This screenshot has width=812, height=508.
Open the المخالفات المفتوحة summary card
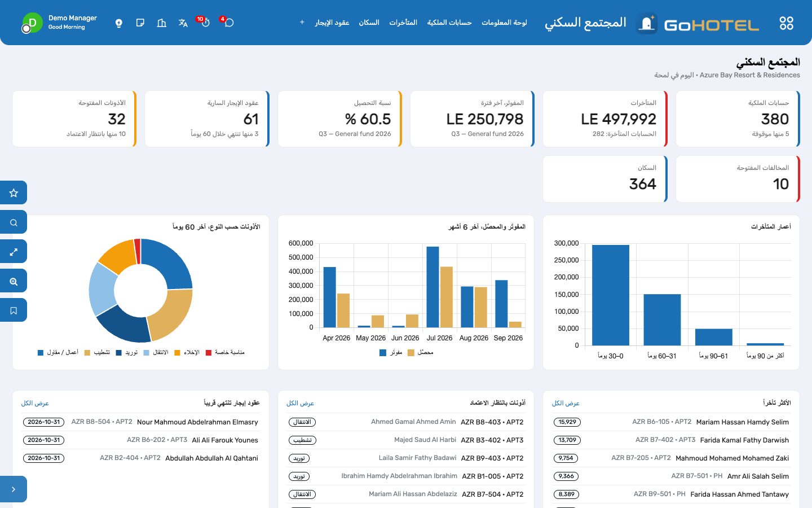click(x=738, y=179)
